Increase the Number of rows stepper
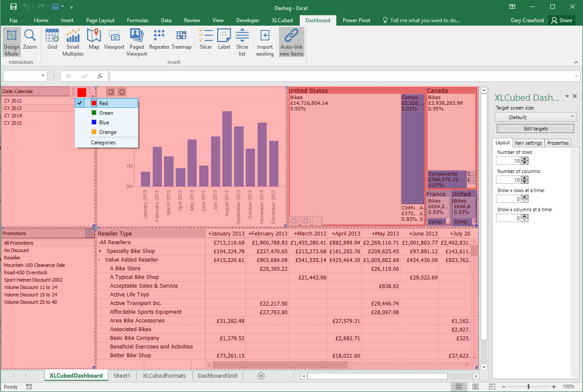The width and height of the screenshot is (583, 392). (525, 159)
